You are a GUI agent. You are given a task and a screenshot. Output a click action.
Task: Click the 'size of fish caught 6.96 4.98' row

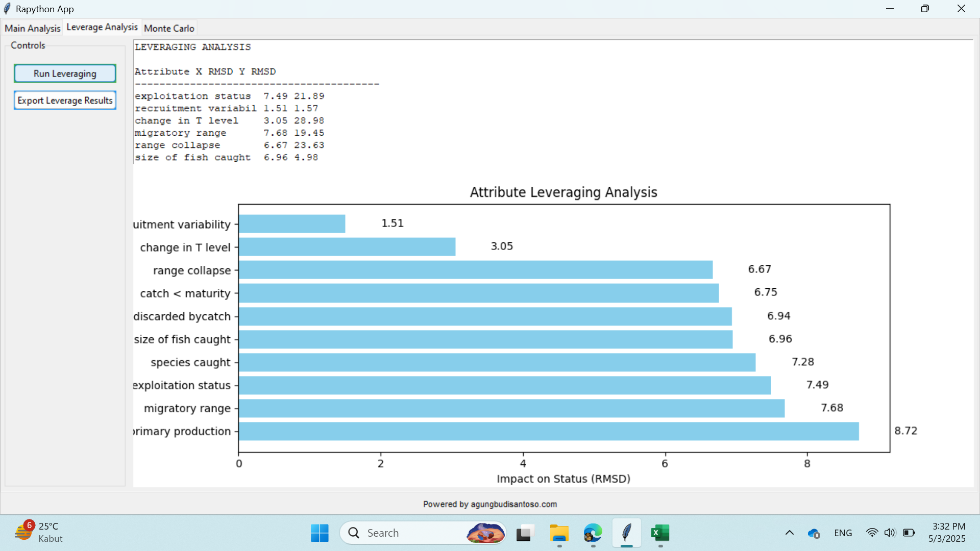(226, 158)
